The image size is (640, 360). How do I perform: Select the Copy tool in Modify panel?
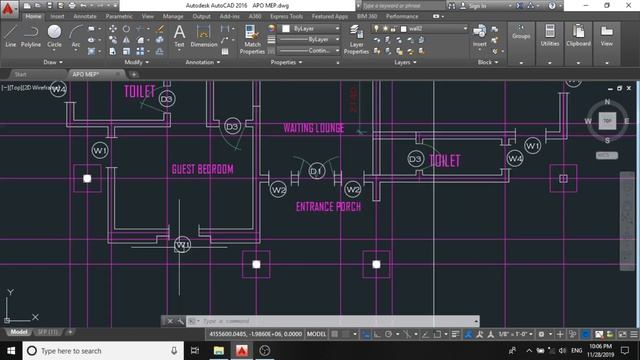tap(113, 40)
